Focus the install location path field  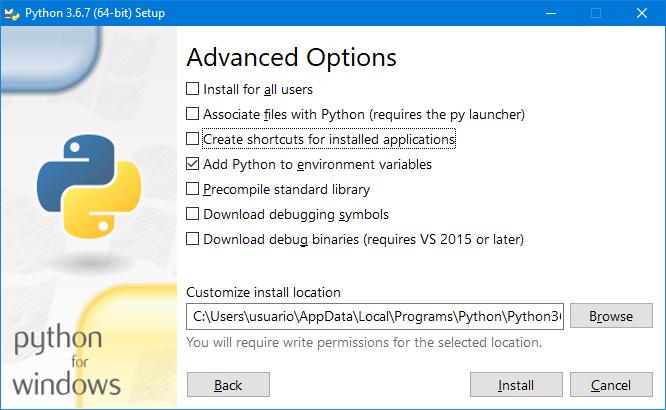coord(375,316)
